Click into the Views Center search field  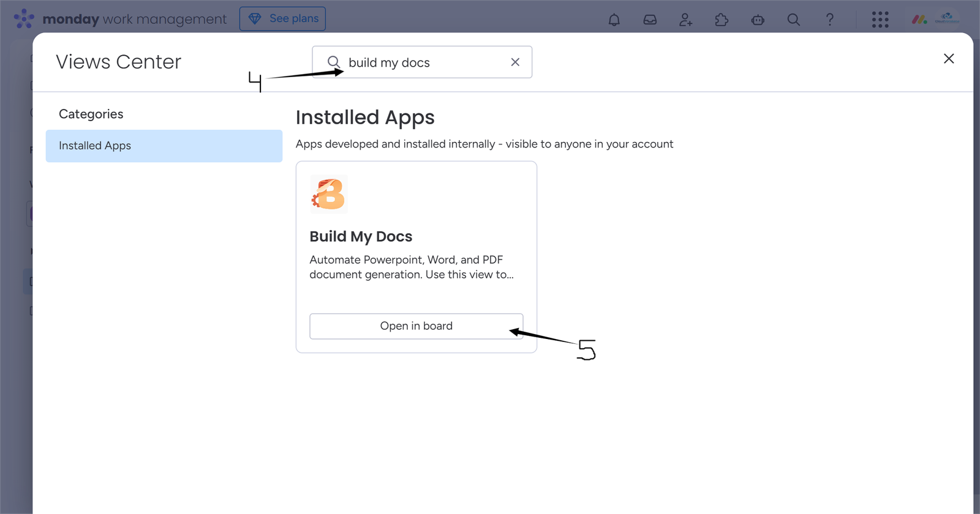423,62
